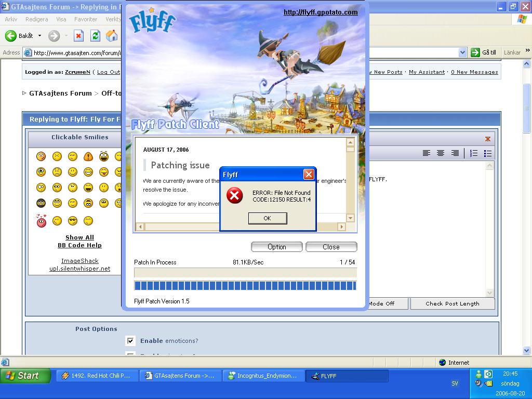
Task: Open the flyff.gpotato.com link
Action: tap(321, 12)
